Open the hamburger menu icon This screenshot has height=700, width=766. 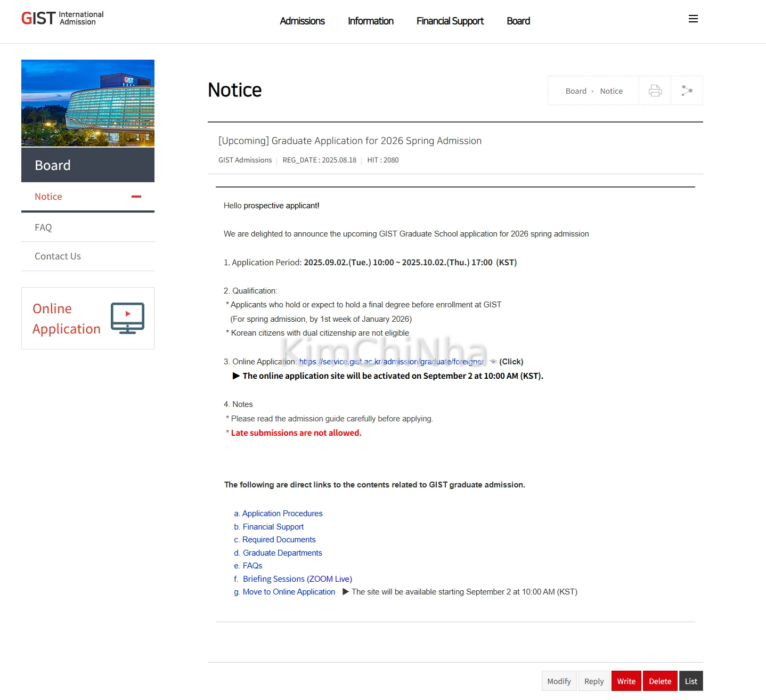(693, 19)
